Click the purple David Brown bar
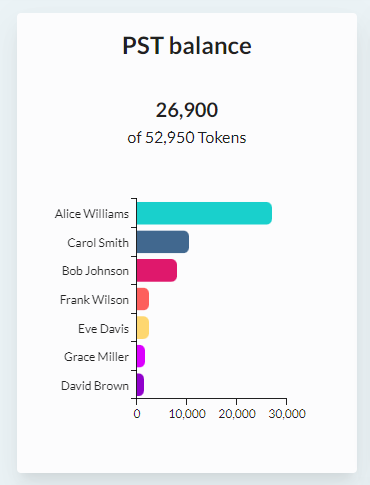This screenshot has width=370, height=485. click(x=140, y=385)
